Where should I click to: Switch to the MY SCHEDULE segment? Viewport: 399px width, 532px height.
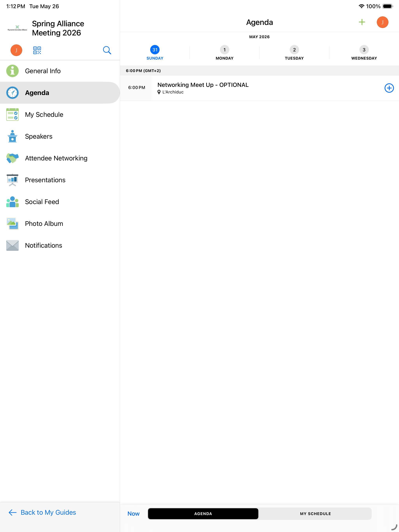pos(315,514)
